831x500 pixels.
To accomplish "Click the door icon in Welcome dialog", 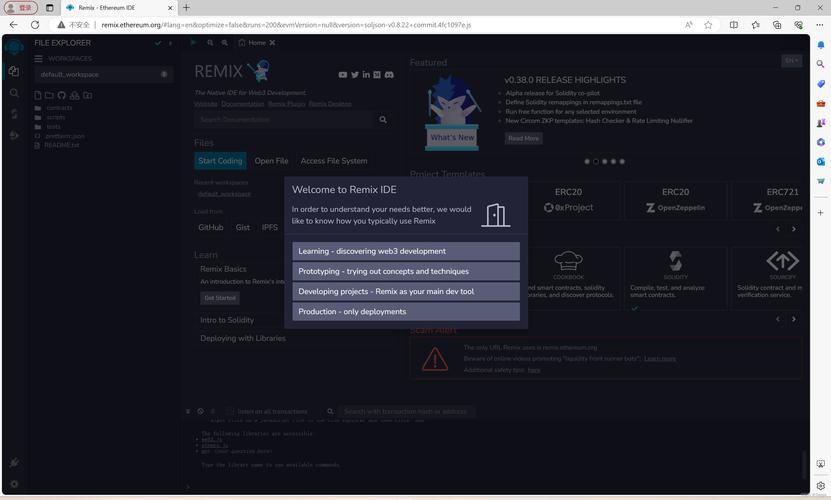I will 496,215.
